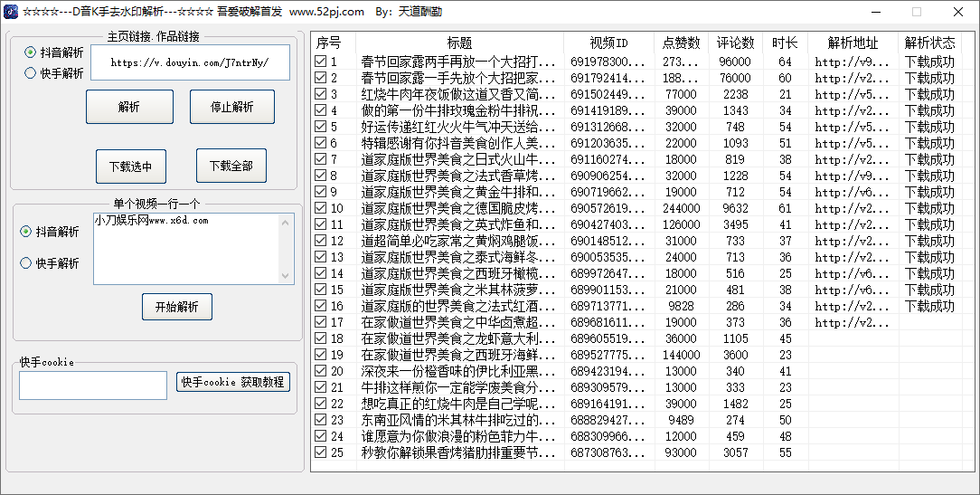The height and width of the screenshot is (495, 980).
Task: Click the 解析 button
Action: [129, 107]
